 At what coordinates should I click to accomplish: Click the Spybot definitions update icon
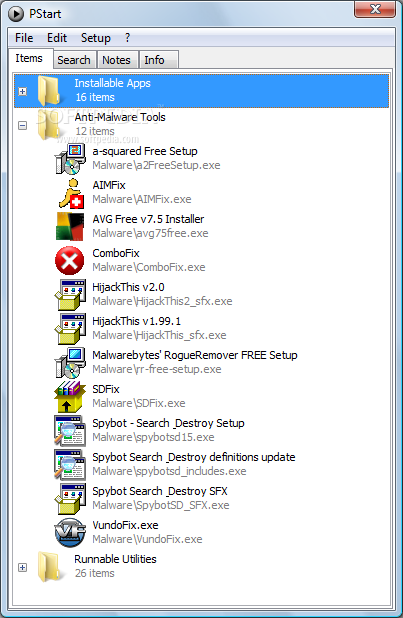click(x=70, y=464)
